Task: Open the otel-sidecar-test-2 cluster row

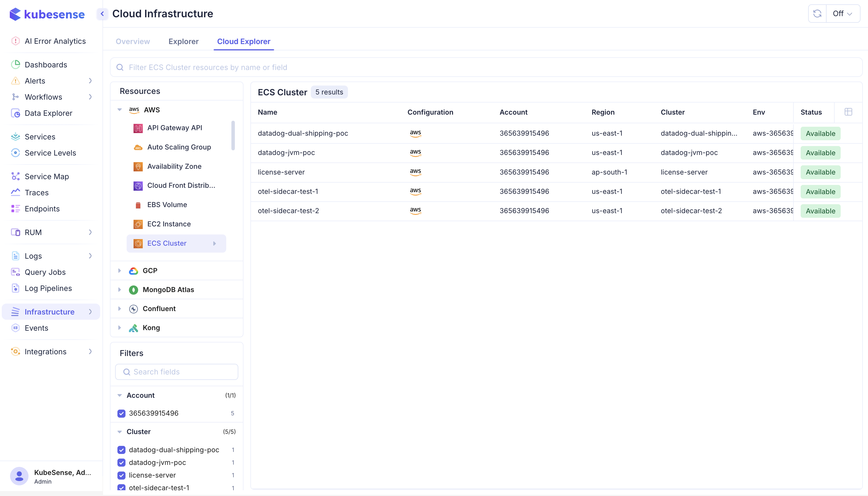Action: (556, 211)
